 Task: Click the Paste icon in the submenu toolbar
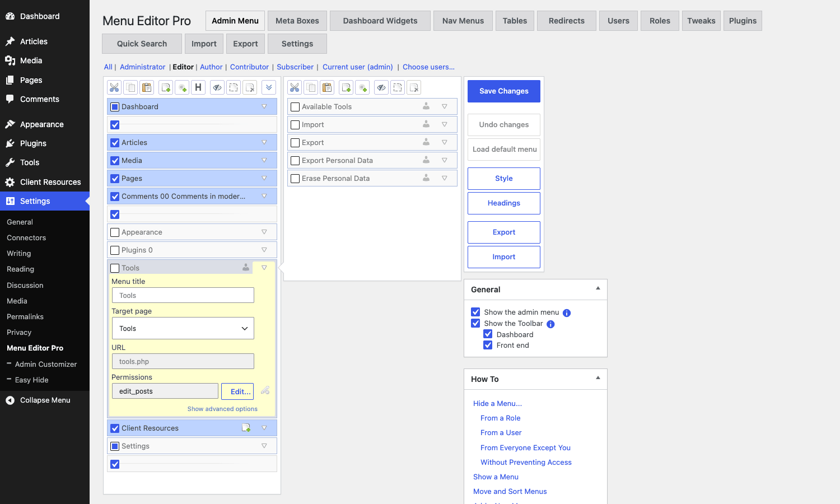[x=327, y=87]
